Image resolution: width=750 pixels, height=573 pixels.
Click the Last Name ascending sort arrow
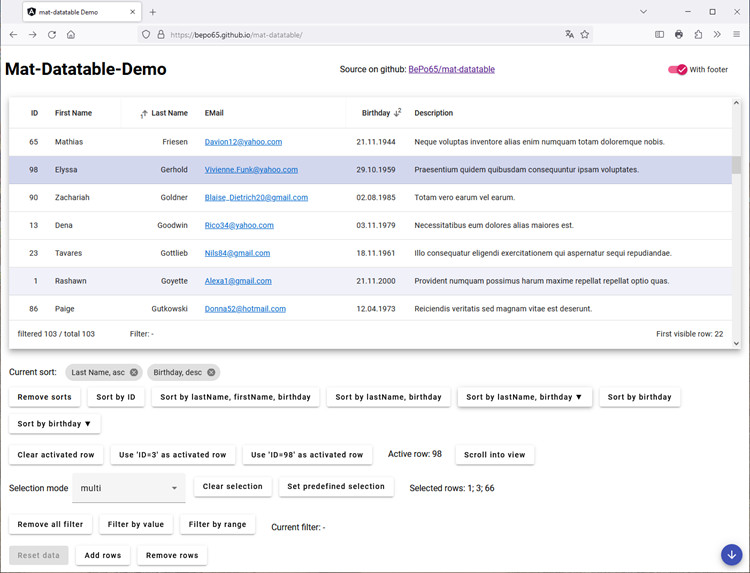click(143, 113)
